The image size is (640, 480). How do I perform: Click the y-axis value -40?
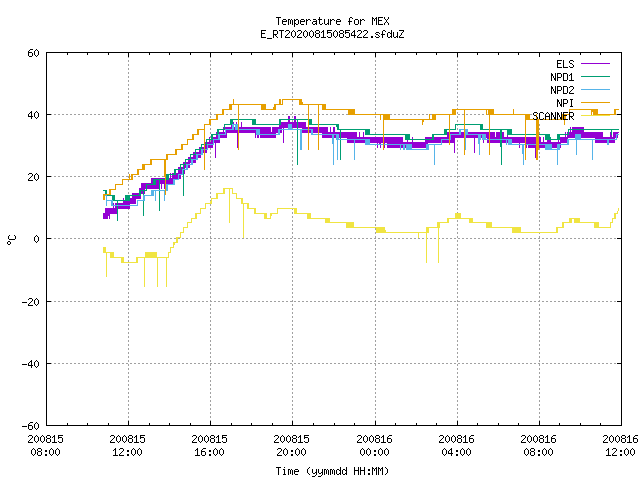pyautogui.click(x=31, y=364)
